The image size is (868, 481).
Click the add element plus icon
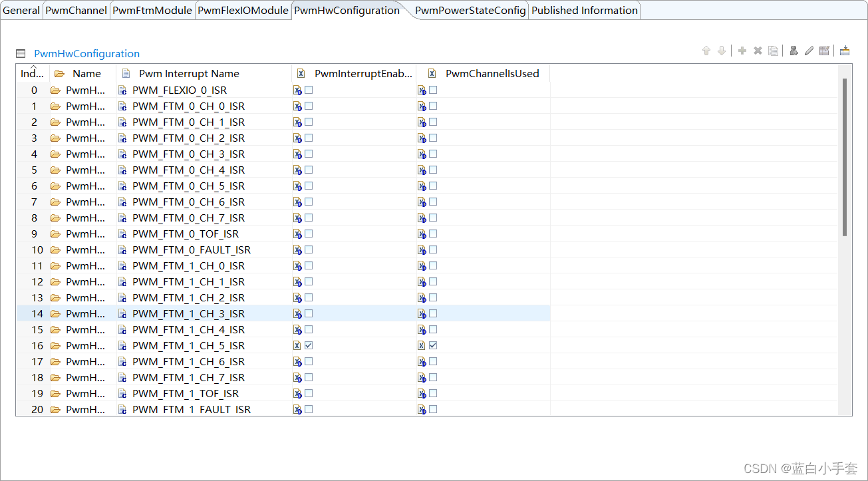pyautogui.click(x=742, y=51)
